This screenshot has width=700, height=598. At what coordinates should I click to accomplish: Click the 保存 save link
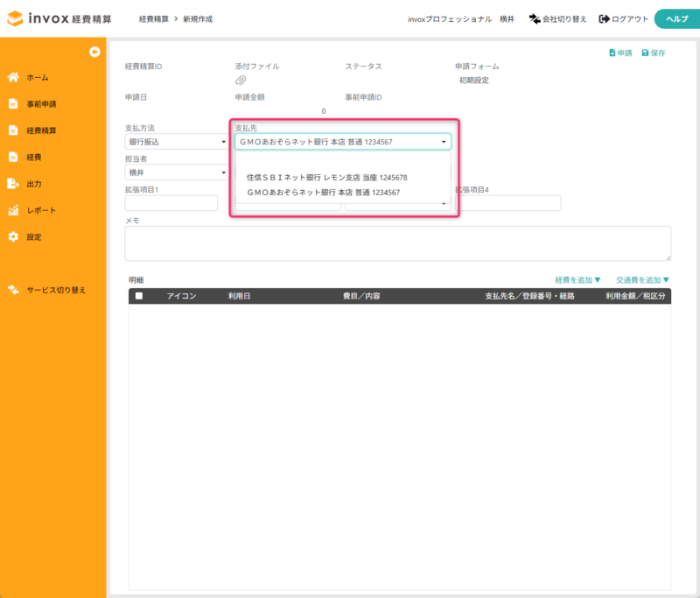point(653,53)
